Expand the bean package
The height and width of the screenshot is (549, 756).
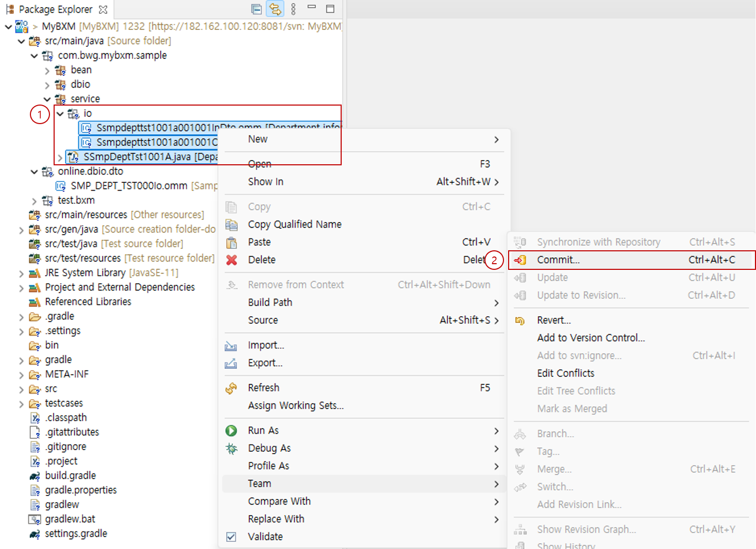(47, 70)
